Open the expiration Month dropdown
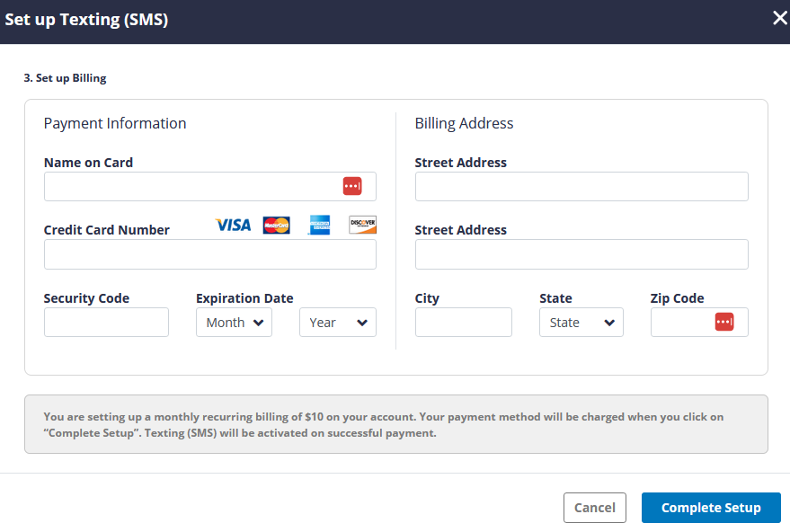The width and height of the screenshot is (790, 532). pyautogui.click(x=234, y=323)
